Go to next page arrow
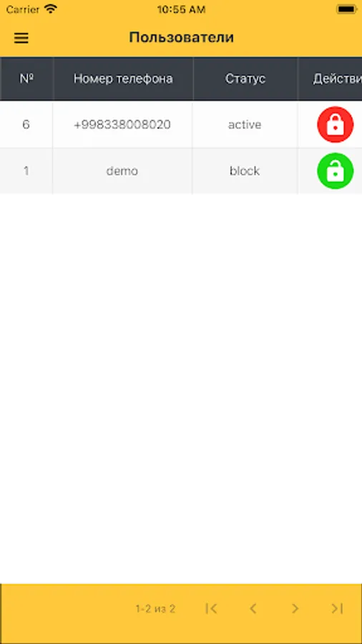 [x=295, y=608]
